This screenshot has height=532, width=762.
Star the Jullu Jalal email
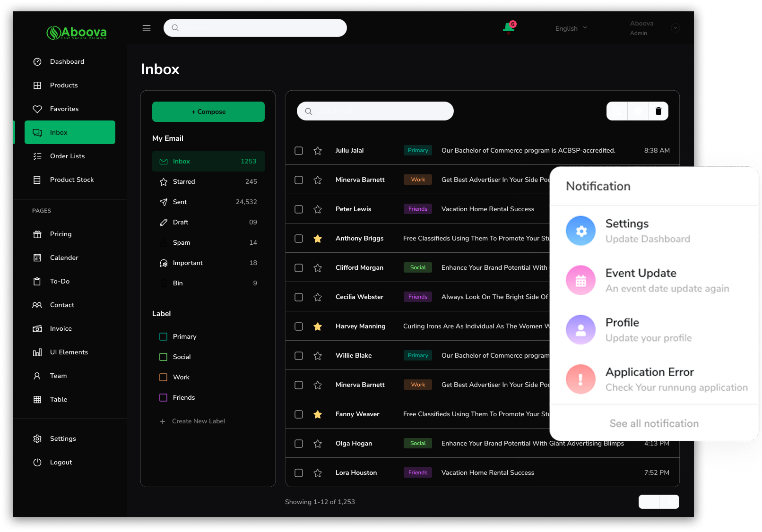point(318,150)
